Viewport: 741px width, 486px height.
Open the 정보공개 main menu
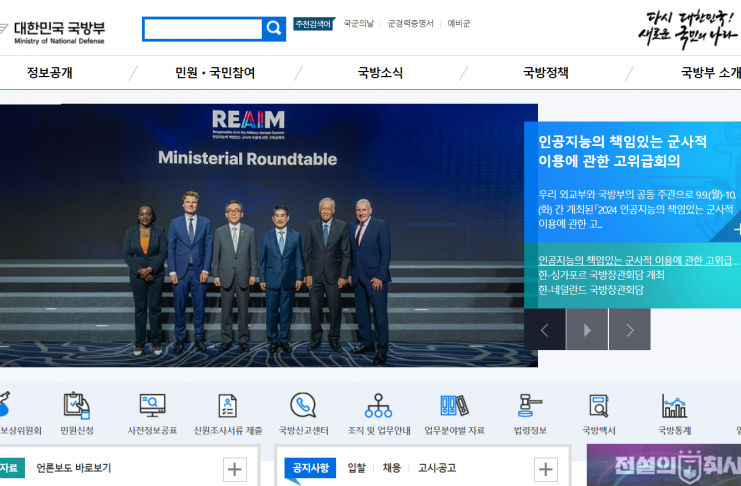pos(50,73)
